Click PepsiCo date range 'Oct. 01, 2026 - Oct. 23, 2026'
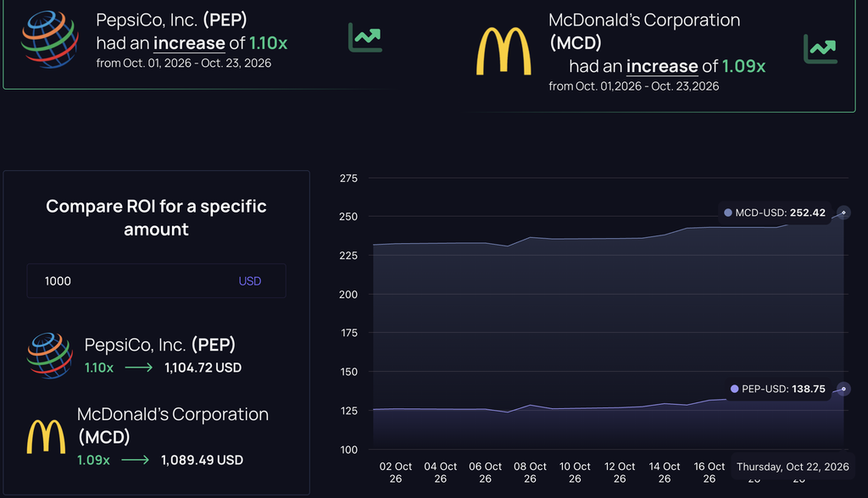 pos(197,63)
